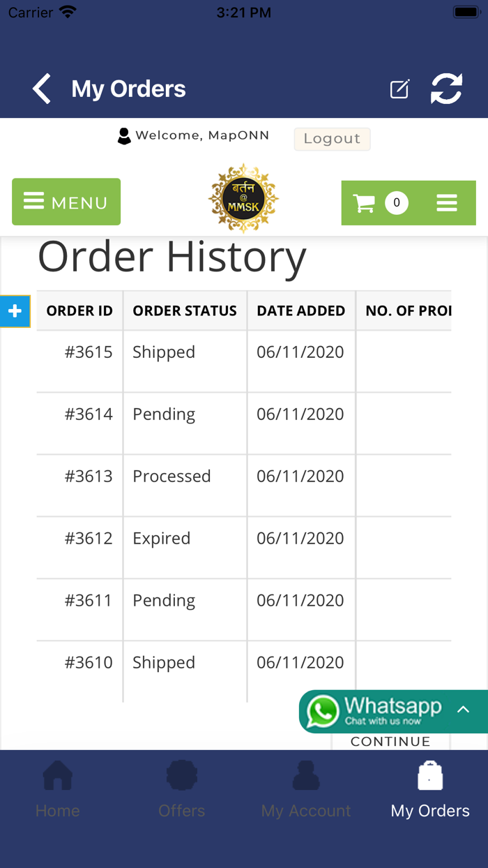Switch to the Offers tab
This screenshot has width=488, height=868.
181,789
